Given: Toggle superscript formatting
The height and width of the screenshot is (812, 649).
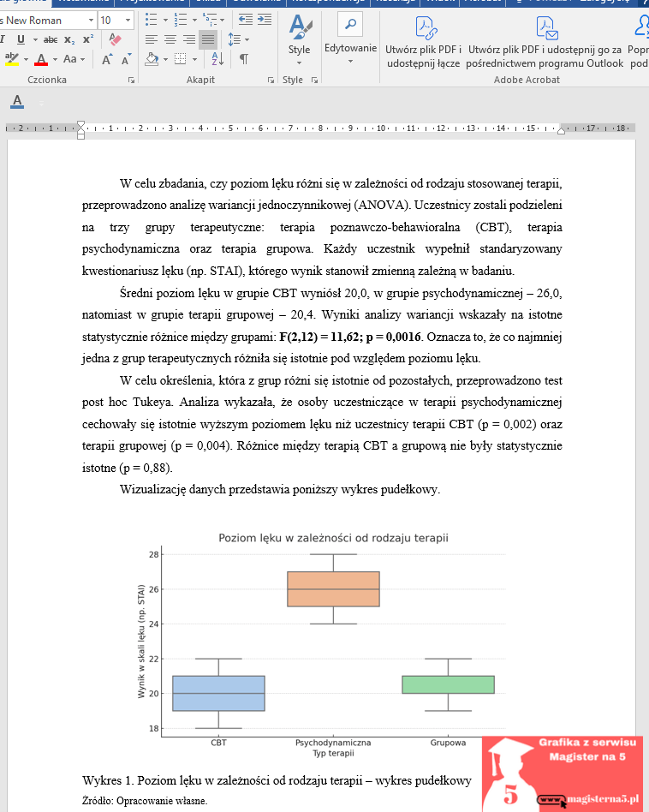Looking at the screenshot, I should click(88, 39).
